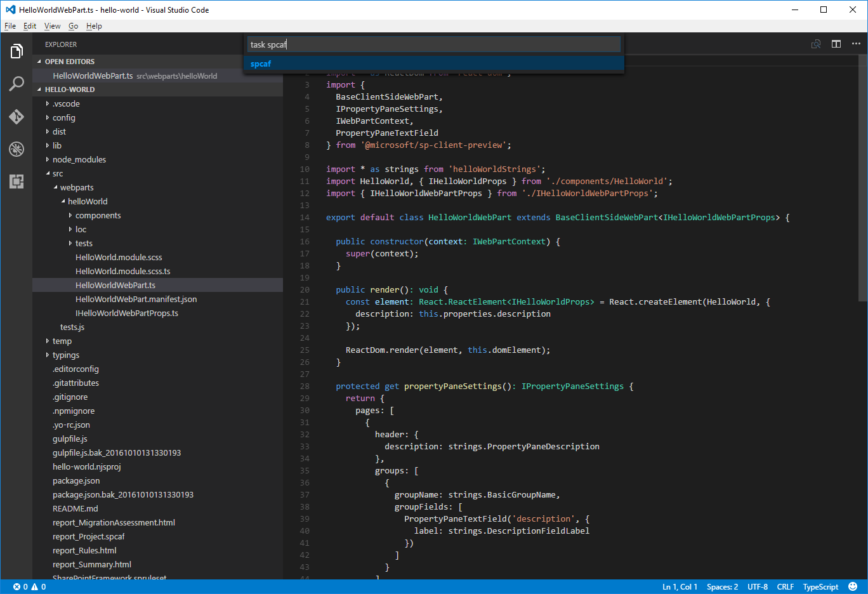Image resolution: width=868 pixels, height=594 pixels.
Task: Click the Ln 1, Col 1 status entry
Action: 680,587
